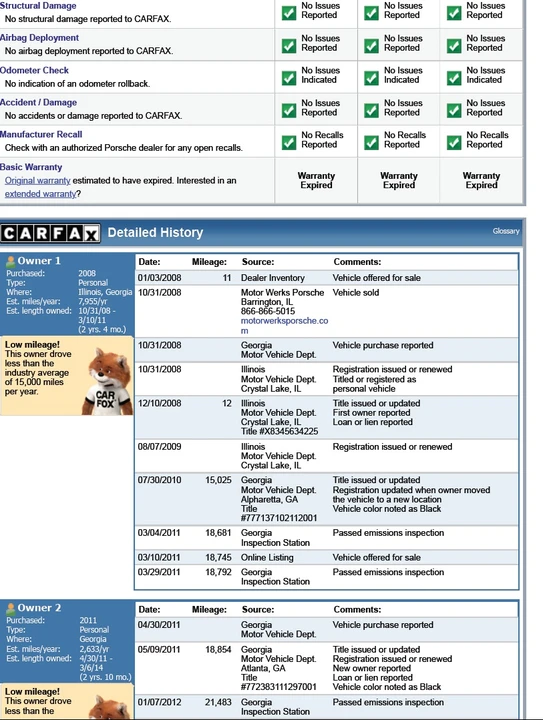Open the motorwerksporsche.com link
The image size is (543, 720).
pyautogui.click(x=285, y=326)
